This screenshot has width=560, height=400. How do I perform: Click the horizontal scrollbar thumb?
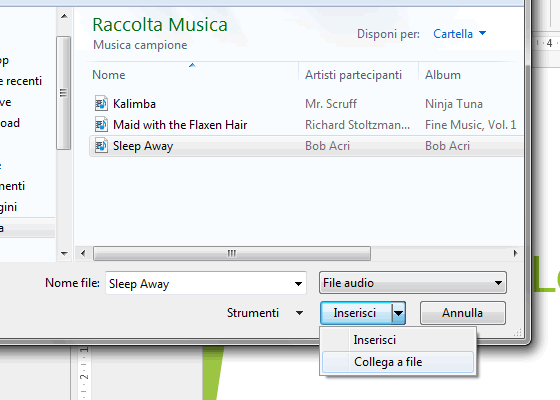click(x=232, y=254)
